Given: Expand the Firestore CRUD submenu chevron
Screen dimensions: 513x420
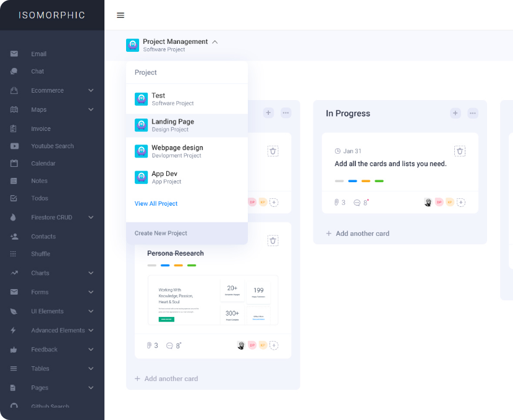Looking at the screenshot, I should point(91,217).
